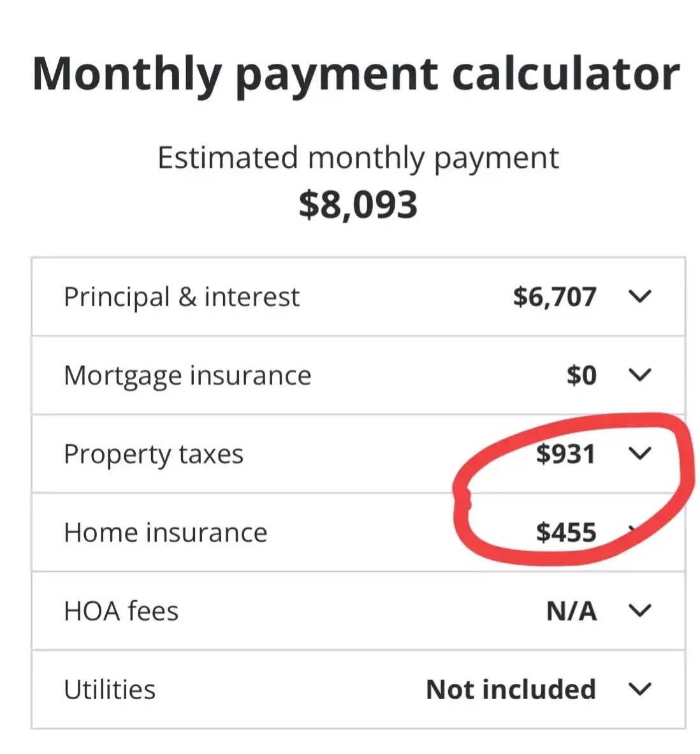Click the Principal & interest label
The width and height of the screenshot is (700, 754).
point(182,297)
